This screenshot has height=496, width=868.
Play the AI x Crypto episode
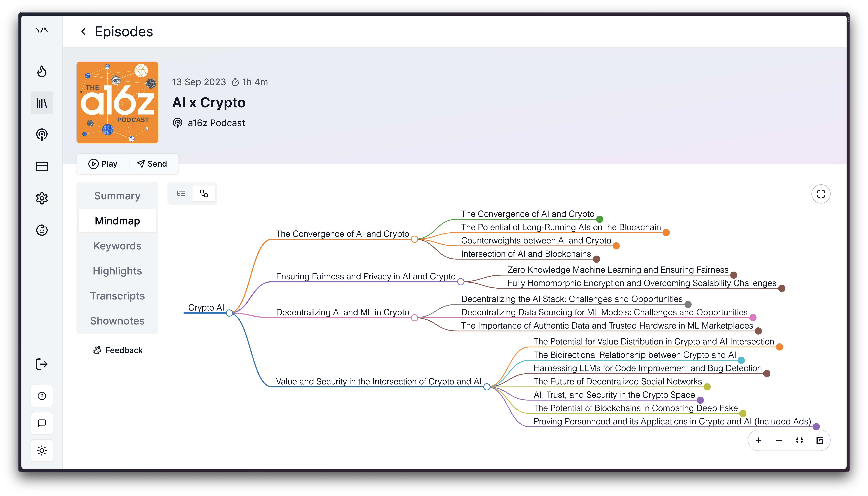click(103, 164)
